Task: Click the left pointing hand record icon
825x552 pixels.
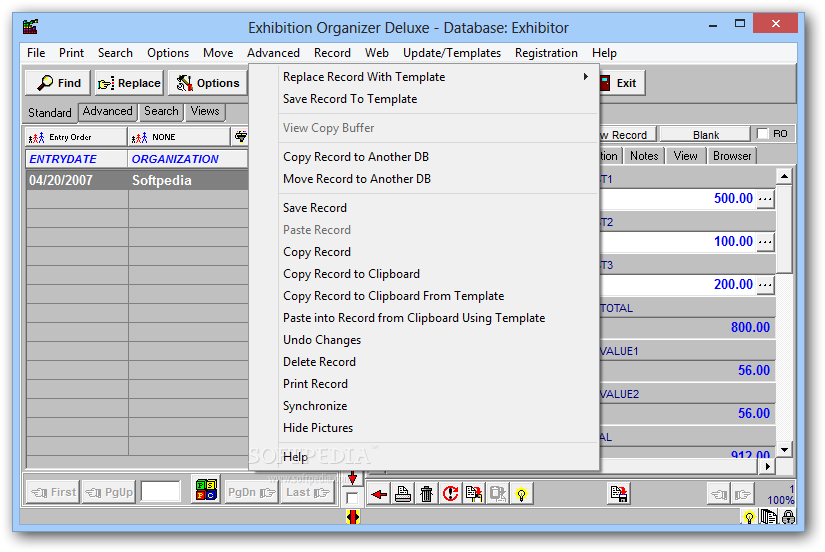Action: (719, 494)
